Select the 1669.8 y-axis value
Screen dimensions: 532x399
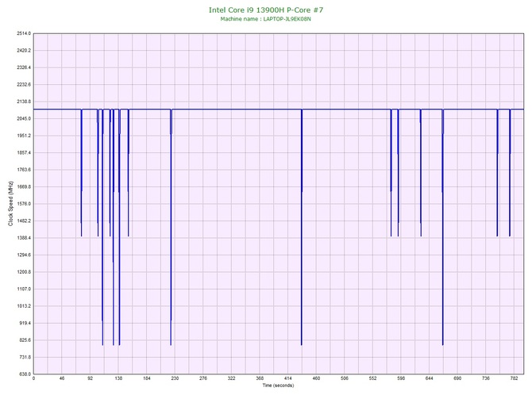tap(24, 186)
